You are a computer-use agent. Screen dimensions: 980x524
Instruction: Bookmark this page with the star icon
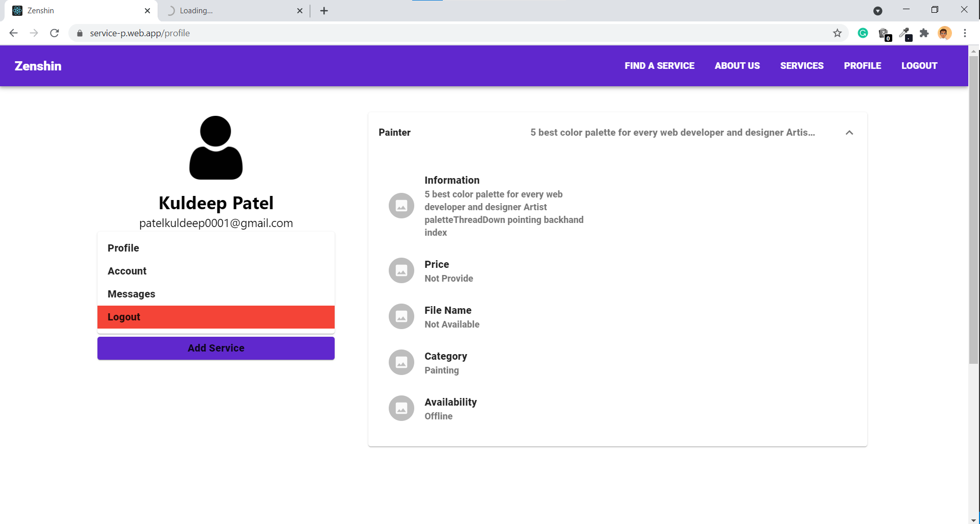click(x=837, y=33)
